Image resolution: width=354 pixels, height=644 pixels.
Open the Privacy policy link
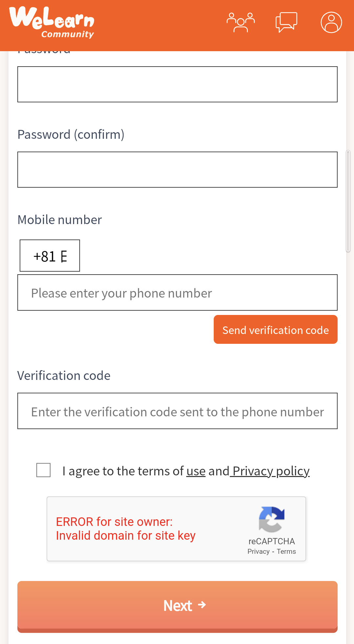(270, 471)
